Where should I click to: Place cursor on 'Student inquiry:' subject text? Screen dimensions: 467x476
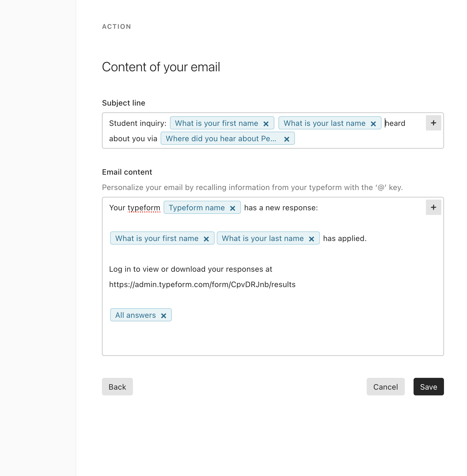click(x=138, y=123)
